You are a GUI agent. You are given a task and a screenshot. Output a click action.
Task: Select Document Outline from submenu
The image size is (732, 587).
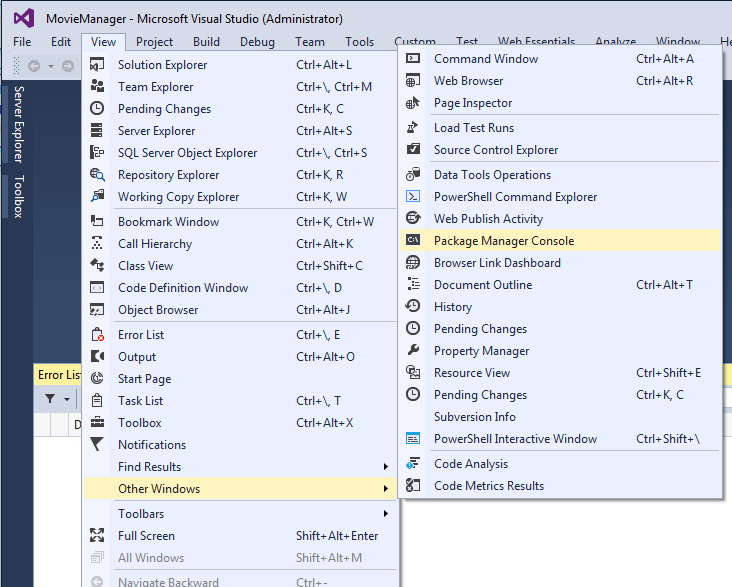(483, 285)
